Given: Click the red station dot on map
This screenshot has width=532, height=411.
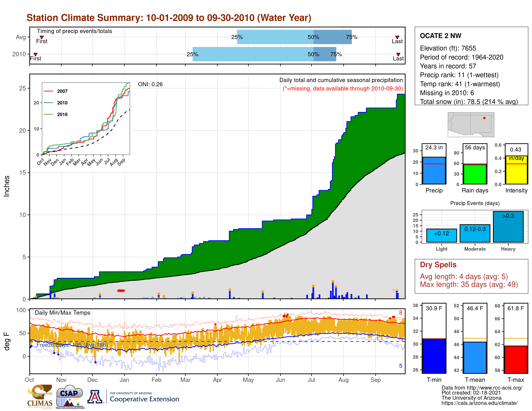Looking at the screenshot, I should pos(484,118).
